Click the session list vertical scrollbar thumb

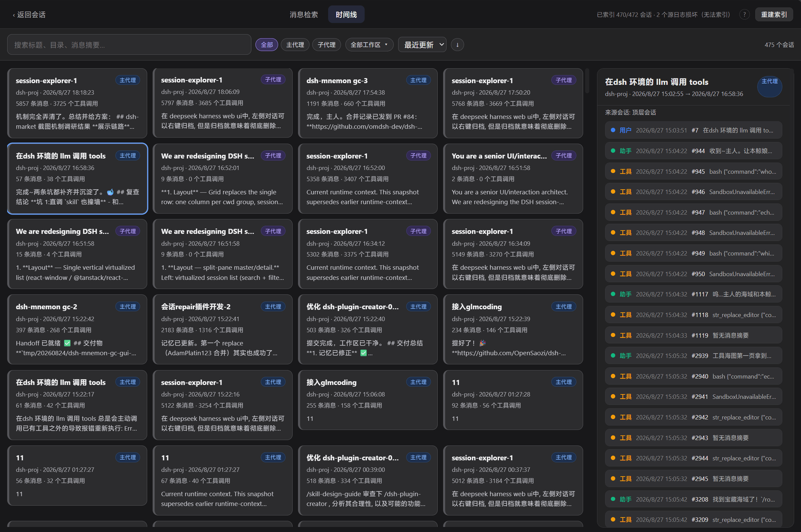coord(587,81)
